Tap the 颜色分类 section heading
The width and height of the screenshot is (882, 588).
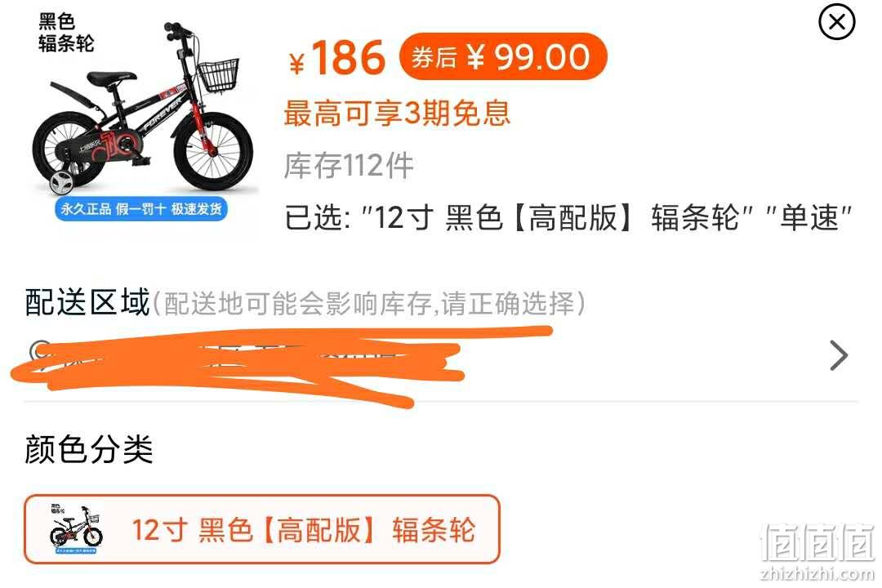click(89, 450)
